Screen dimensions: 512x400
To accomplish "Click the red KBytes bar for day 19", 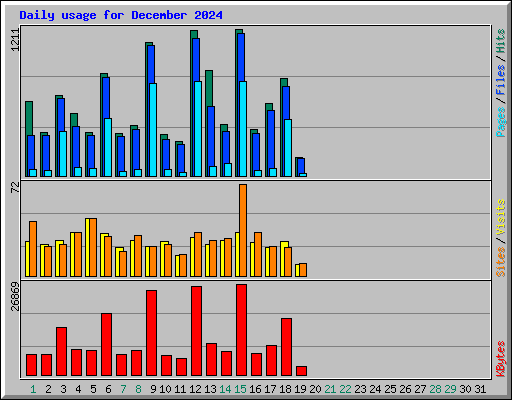I will coord(301,371).
